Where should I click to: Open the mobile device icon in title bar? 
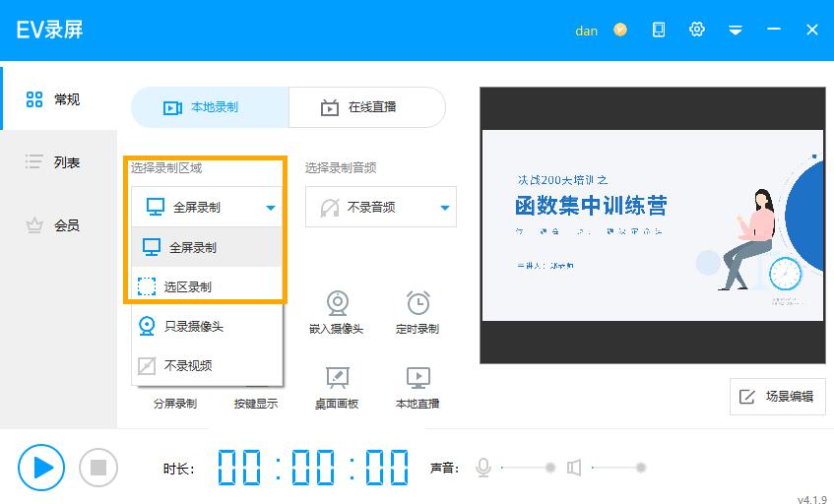click(659, 30)
